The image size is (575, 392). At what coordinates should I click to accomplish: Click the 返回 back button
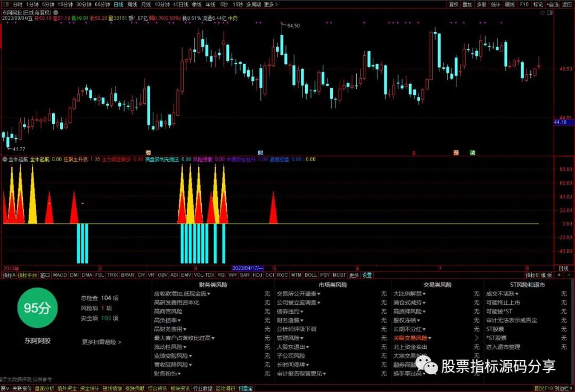[566, 4]
